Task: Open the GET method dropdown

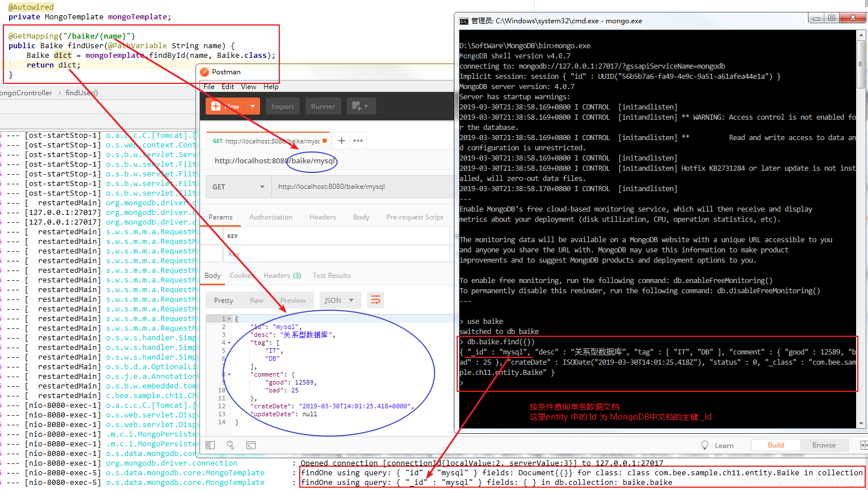Action: [239, 187]
